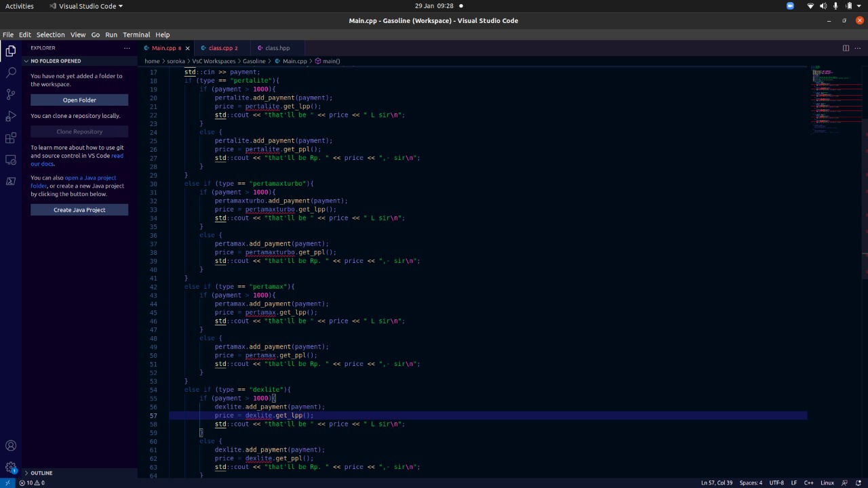Switch to the class.cpp tab
The width and height of the screenshot is (868, 488).
pyautogui.click(x=223, y=48)
